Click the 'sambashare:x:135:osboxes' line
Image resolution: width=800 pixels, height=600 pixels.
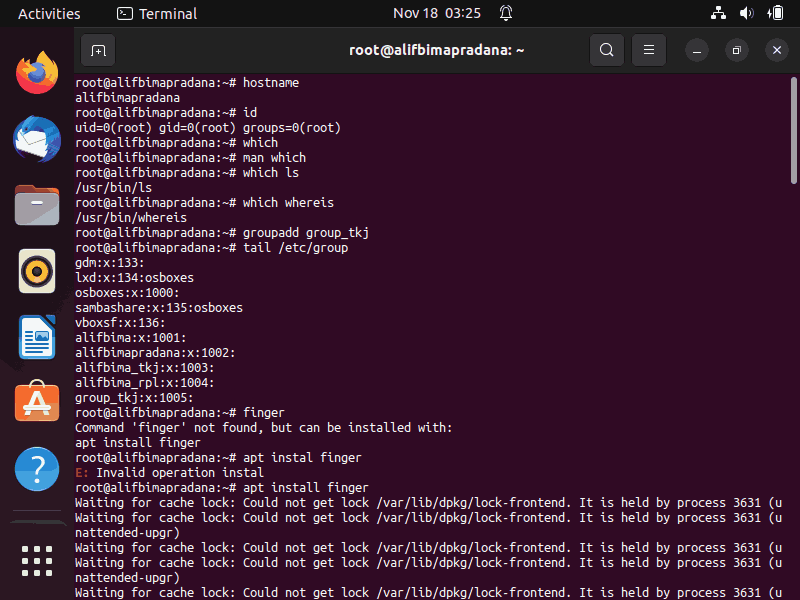point(159,308)
